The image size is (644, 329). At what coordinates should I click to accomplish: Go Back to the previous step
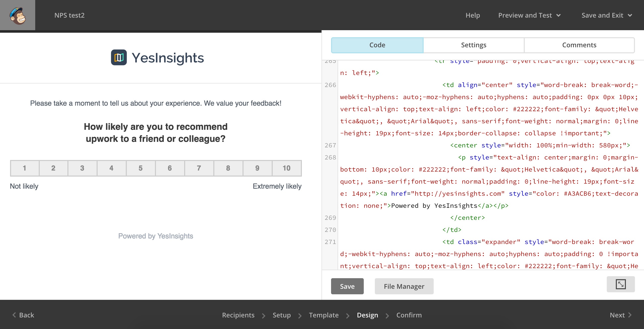pyautogui.click(x=23, y=315)
